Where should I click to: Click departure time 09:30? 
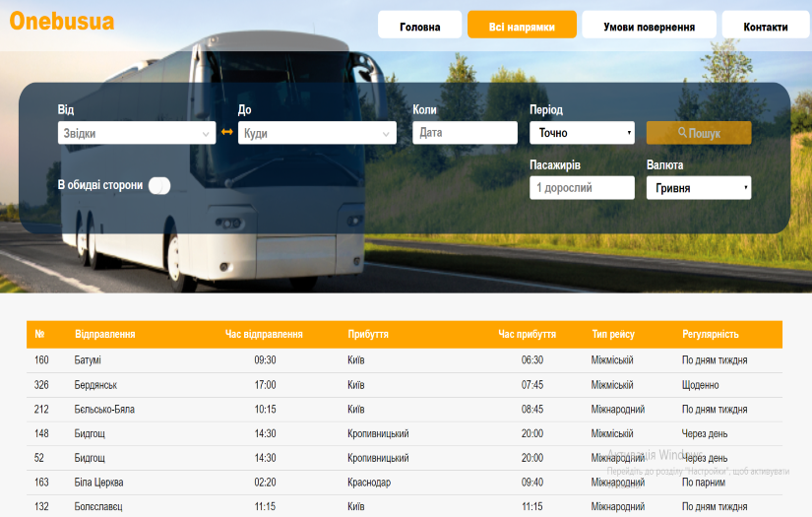click(x=265, y=360)
